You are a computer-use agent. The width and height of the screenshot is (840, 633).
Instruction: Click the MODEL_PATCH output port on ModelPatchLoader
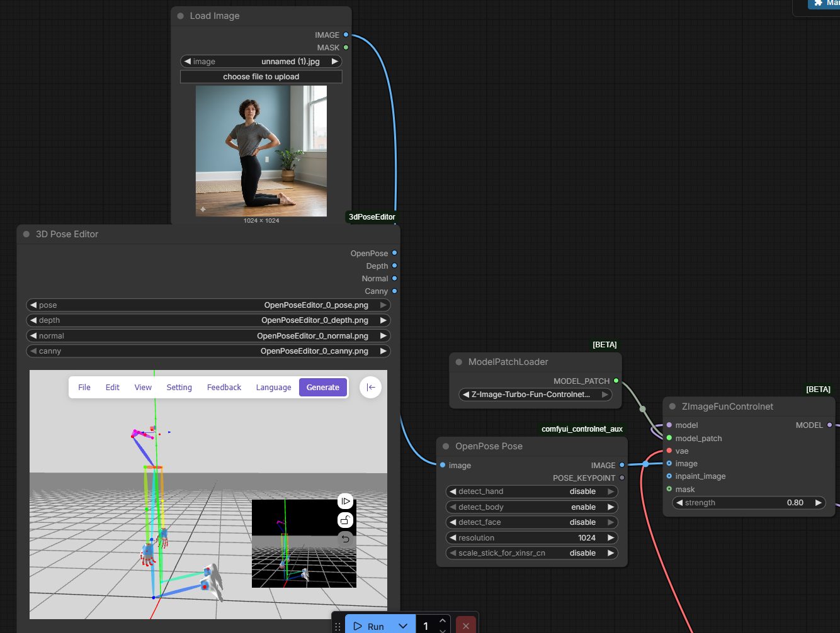616,381
